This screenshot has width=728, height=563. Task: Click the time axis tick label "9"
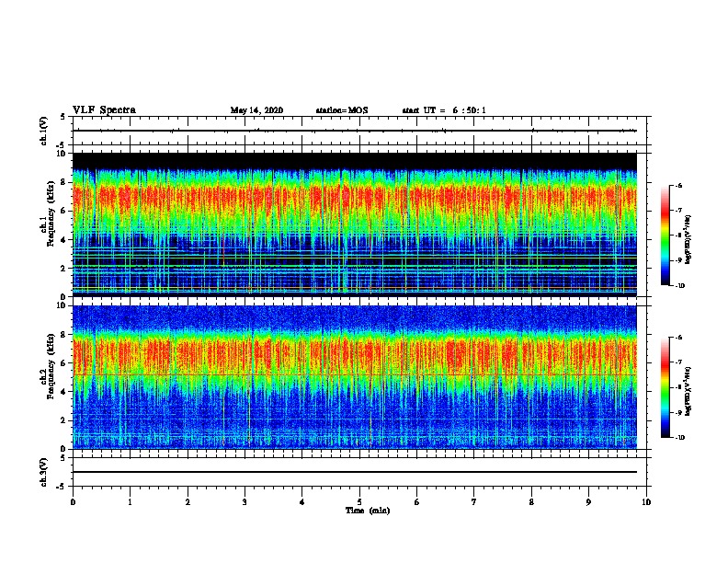[x=588, y=502]
